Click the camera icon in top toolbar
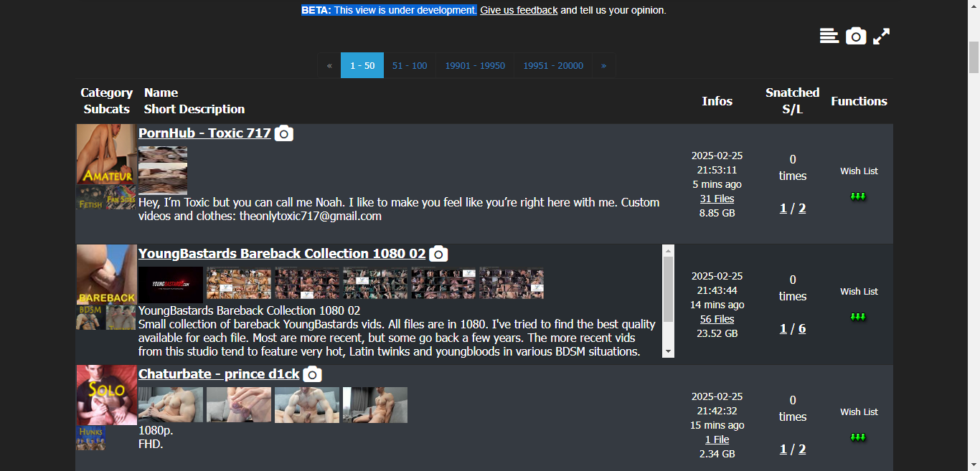The height and width of the screenshot is (471, 980). 856,36
